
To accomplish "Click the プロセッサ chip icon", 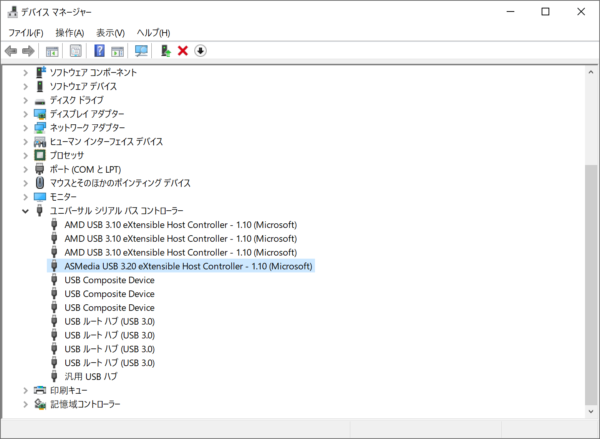I will pyautogui.click(x=40, y=155).
